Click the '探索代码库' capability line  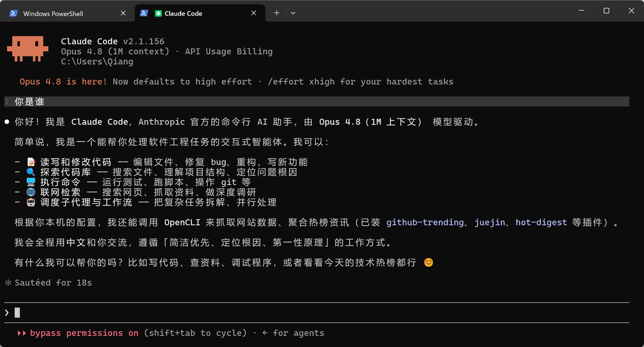tap(156, 172)
